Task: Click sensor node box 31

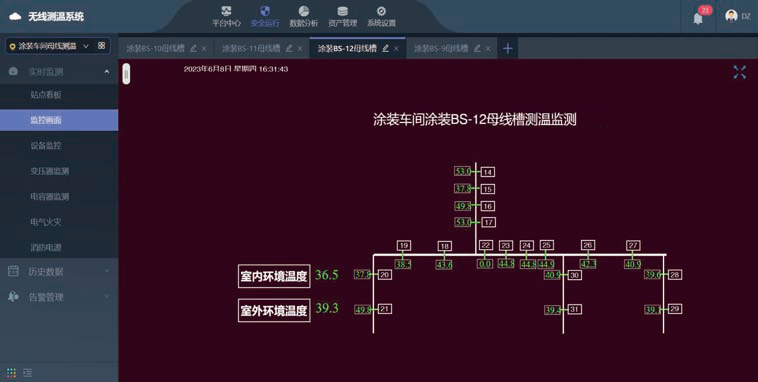Action: (x=574, y=309)
